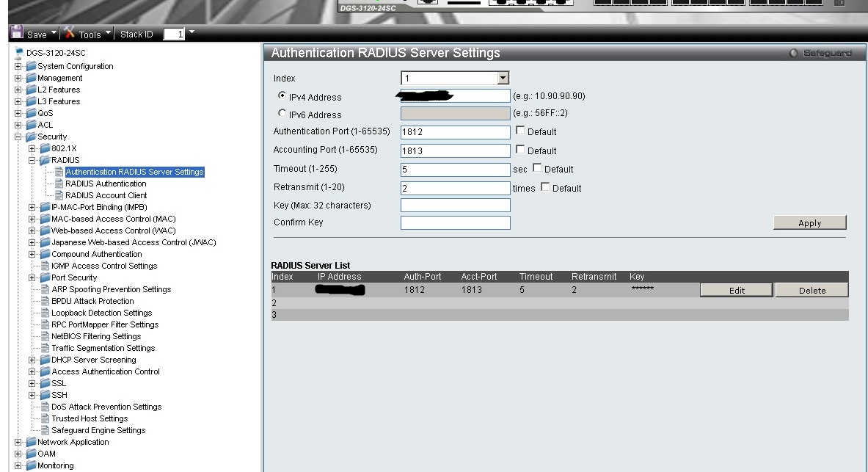Delete the first RADIUS server entry
The image size is (868, 472).
[x=812, y=291]
